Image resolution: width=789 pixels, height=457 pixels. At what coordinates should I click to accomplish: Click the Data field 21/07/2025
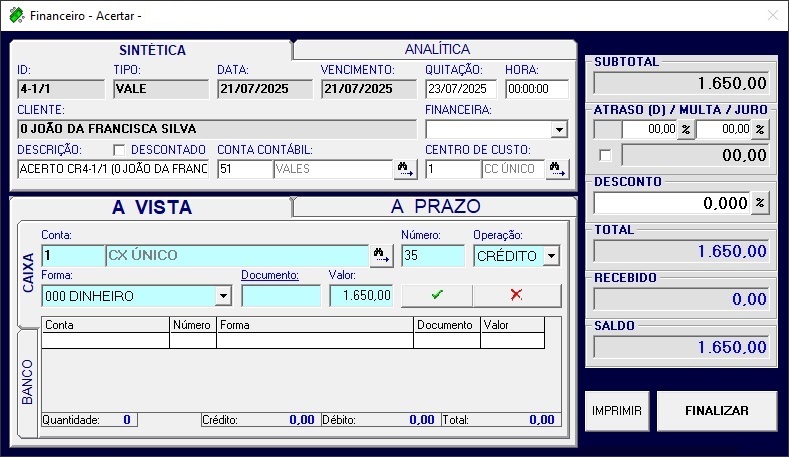coord(265,89)
